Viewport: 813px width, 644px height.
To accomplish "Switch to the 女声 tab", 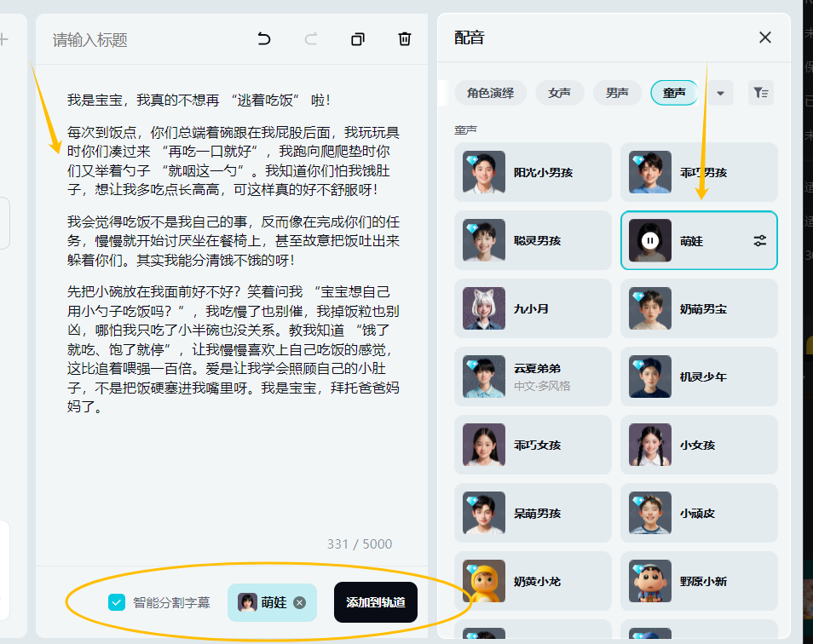I will click(x=560, y=93).
